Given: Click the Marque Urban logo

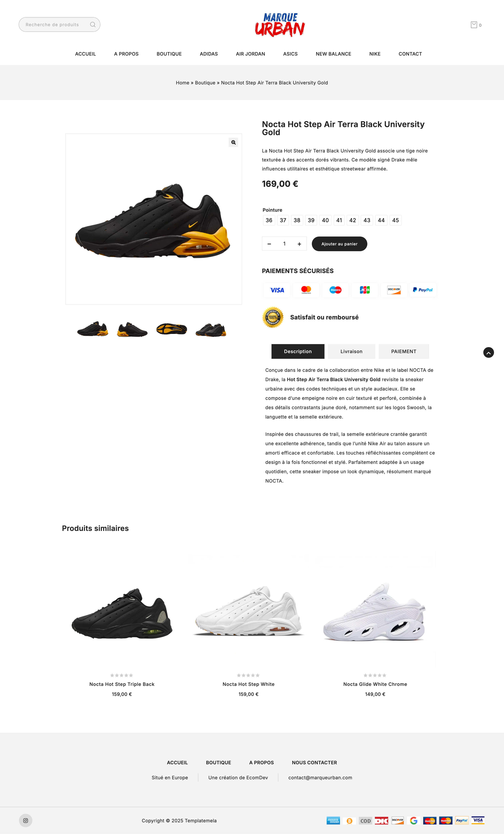Looking at the screenshot, I should tap(280, 25).
